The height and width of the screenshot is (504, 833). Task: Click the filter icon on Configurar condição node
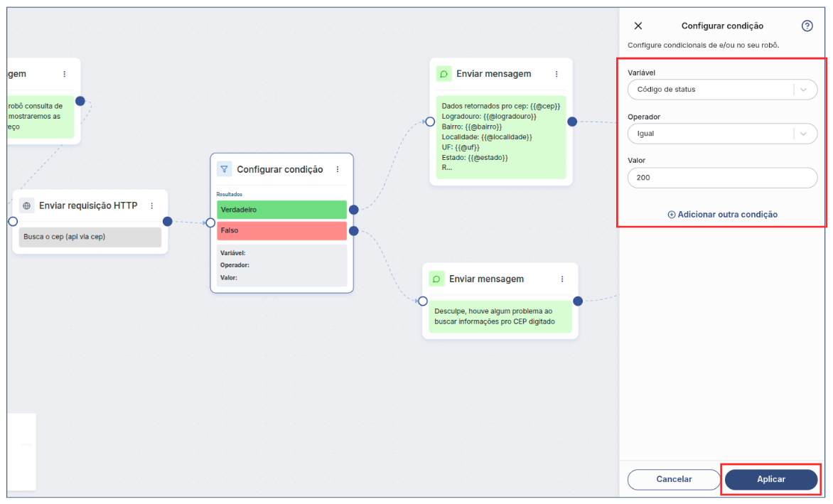pyautogui.click(x=225, y=169)
